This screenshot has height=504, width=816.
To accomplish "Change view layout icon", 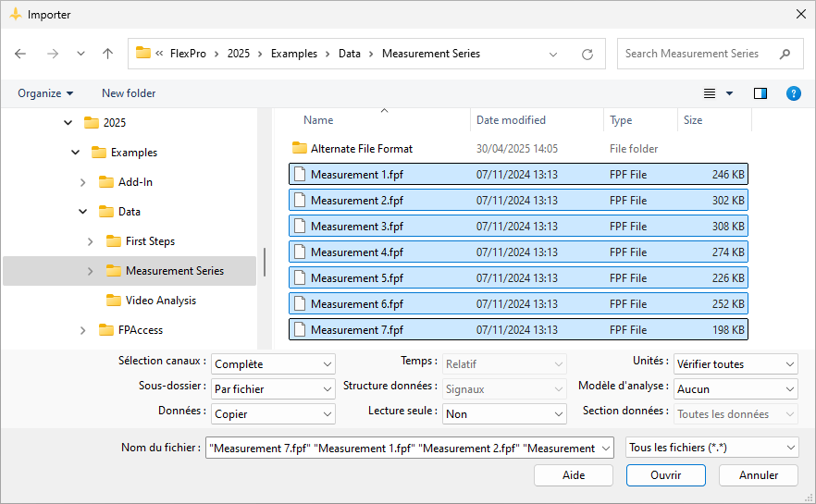I will 710,93.
